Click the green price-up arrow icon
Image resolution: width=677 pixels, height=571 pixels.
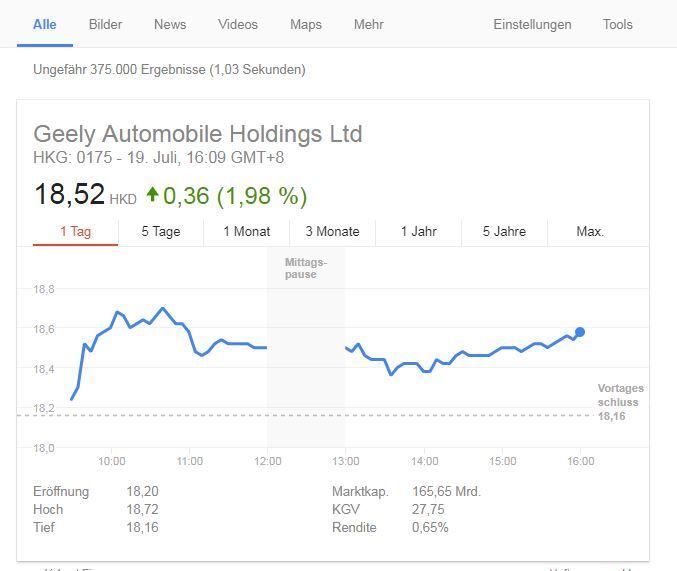coord(152,194)
